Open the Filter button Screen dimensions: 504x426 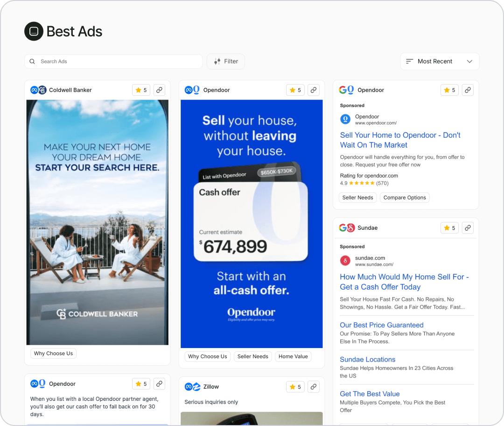pyautogui.click(x=226, y=62)
